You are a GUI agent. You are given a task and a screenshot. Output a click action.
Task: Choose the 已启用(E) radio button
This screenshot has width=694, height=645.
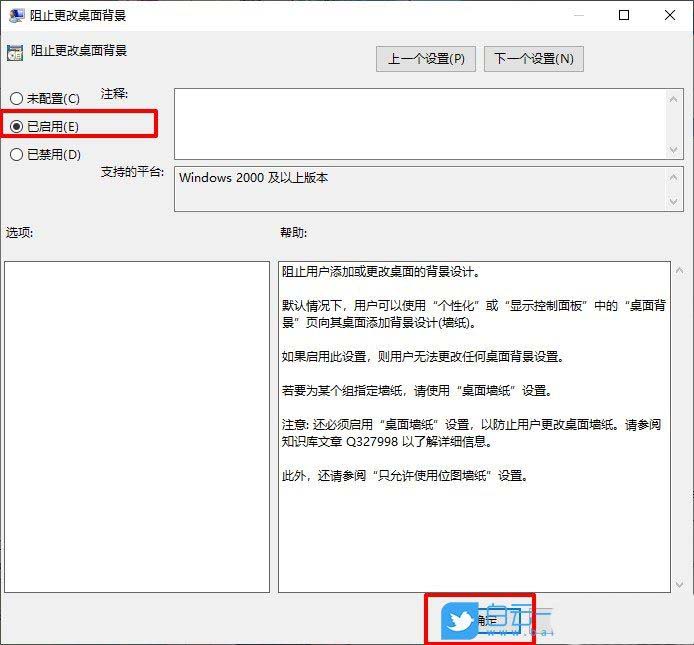pyautogui.click(x=16, y=126)
